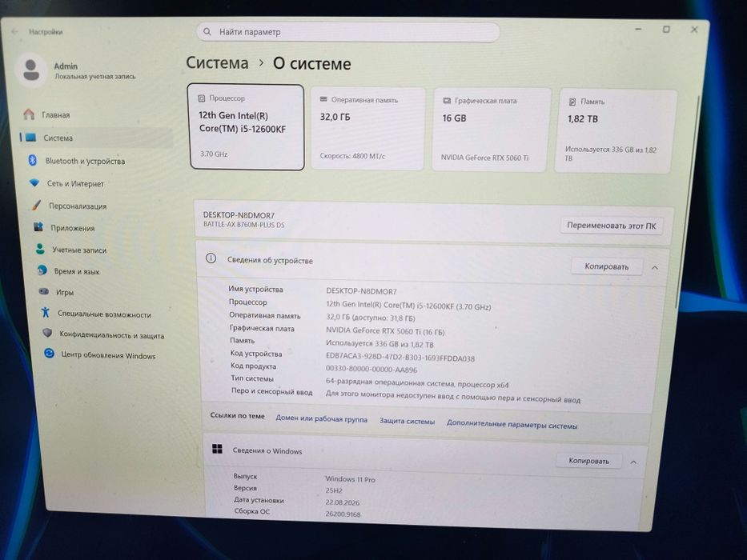
Task: Select the Память 1,82 ТВ card
Action: (615, 131)
